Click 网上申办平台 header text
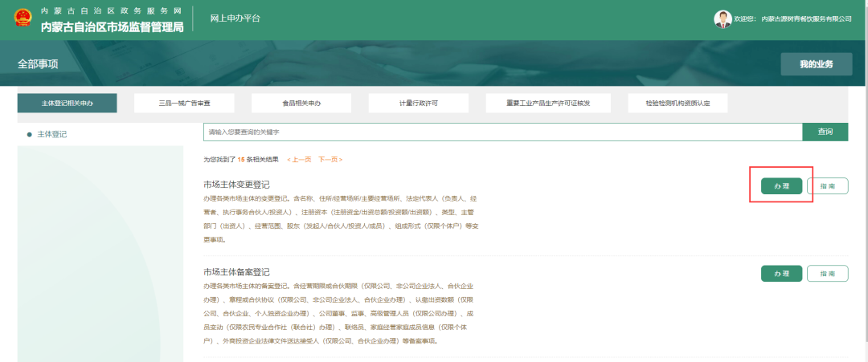Viewport: 868px width, 362px height. (x=235, y=18)
